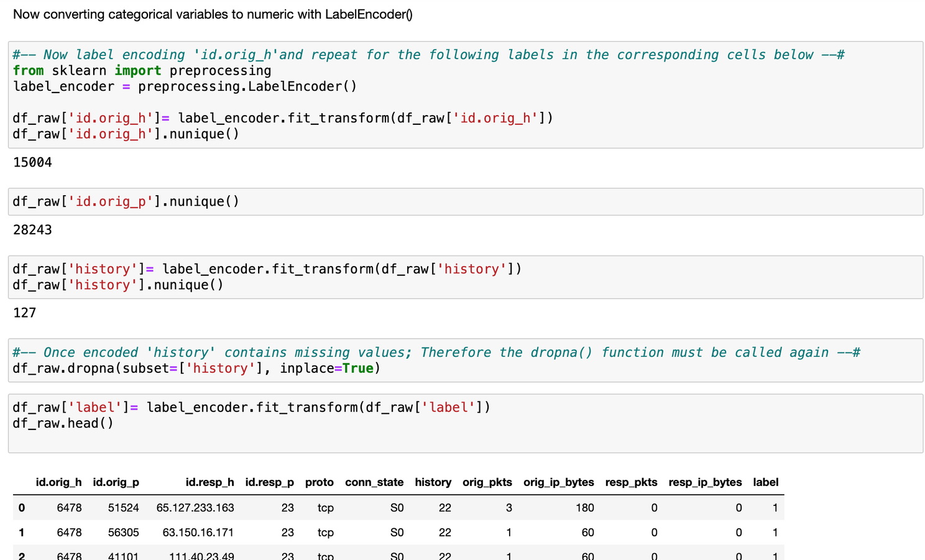Image resolution: width=925 pixels, height=560 pixels.
Task: Click the output value 28243
Action: pos(32,230)
